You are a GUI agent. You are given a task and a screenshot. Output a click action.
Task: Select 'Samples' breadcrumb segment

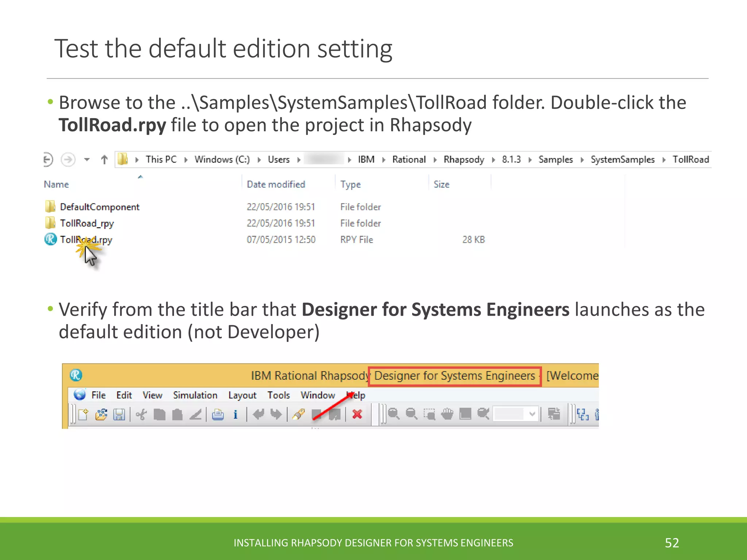pyautogui.click(x=556, y=160)
